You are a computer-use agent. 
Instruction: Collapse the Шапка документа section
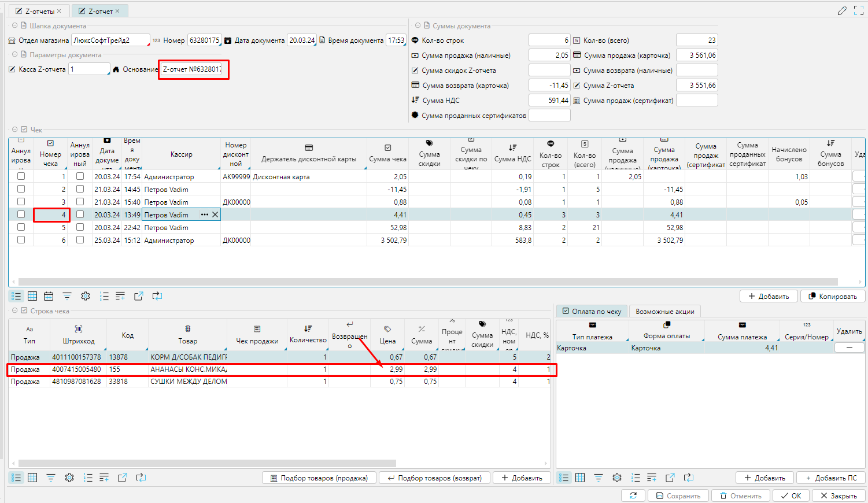pyautogui.click(x=14, y=25)
